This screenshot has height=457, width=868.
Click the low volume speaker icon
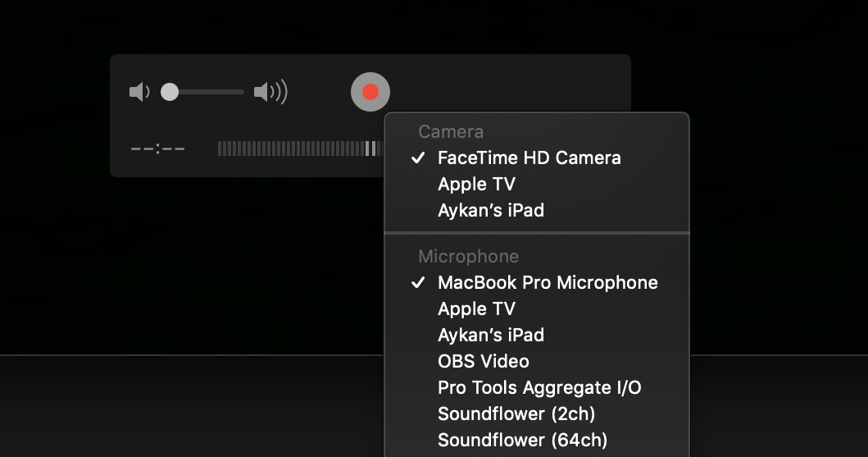(x=139, y=92)
